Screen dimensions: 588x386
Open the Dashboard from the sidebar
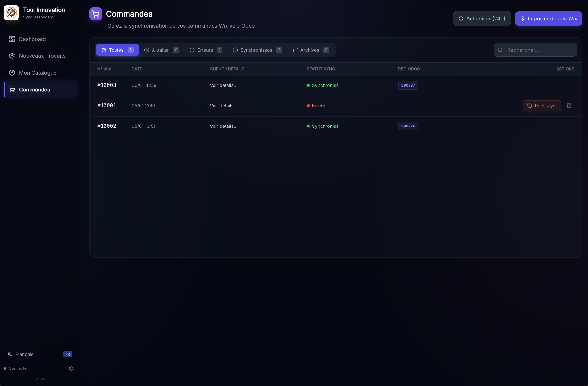(x=32, y=39)
